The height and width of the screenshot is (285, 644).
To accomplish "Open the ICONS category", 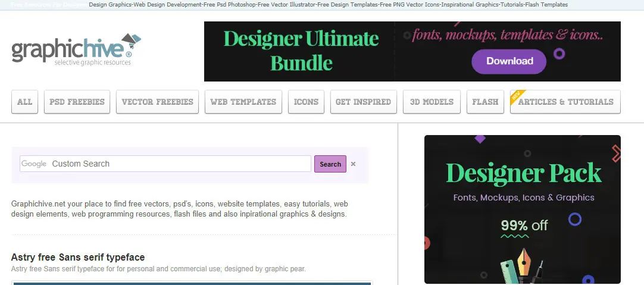I will 306,102.
